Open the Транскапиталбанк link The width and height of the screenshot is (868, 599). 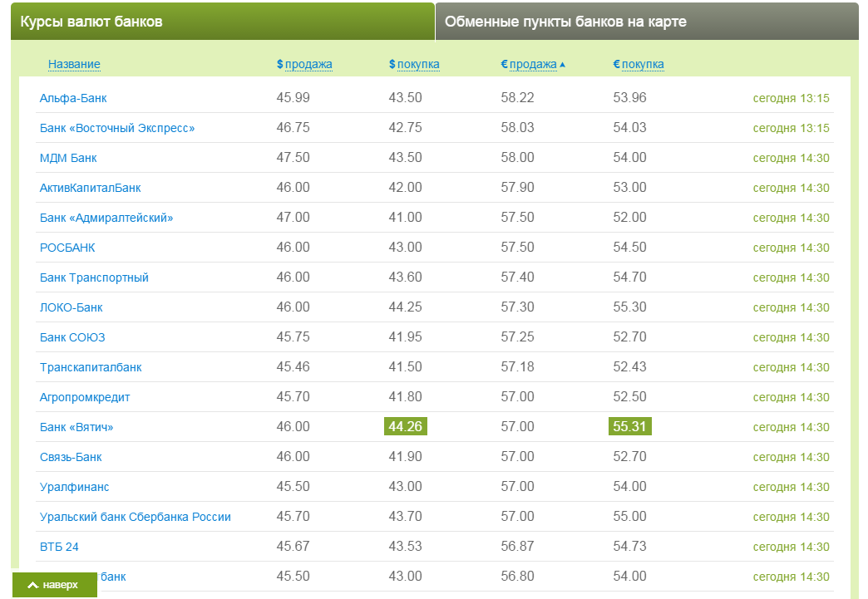[x=91, y=366]
